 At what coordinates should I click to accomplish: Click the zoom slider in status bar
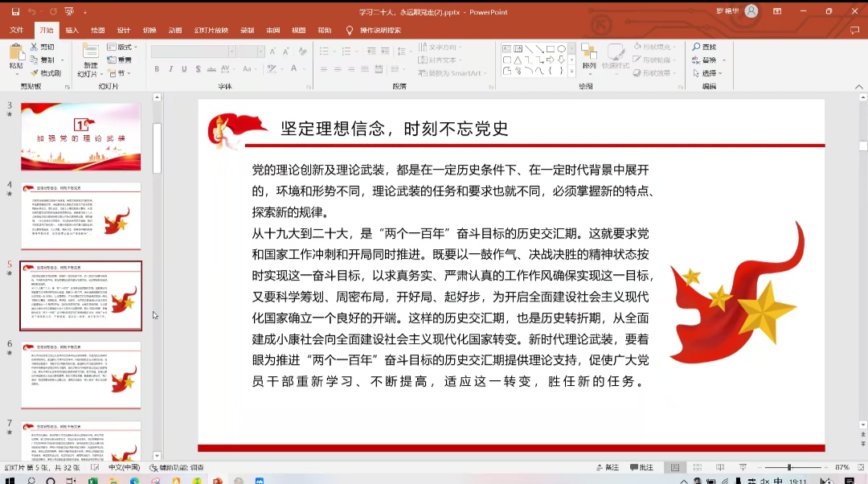point(789,467)
